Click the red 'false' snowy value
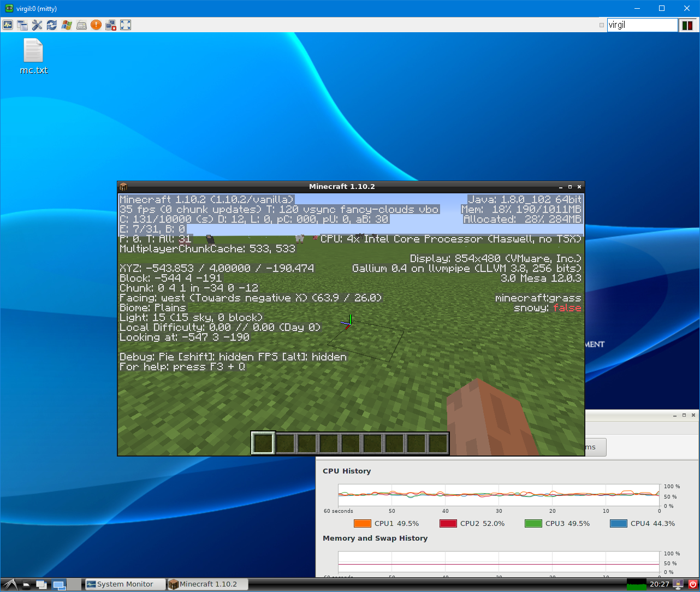The height and width of the screenshot is (592, 700). point(567,308)
